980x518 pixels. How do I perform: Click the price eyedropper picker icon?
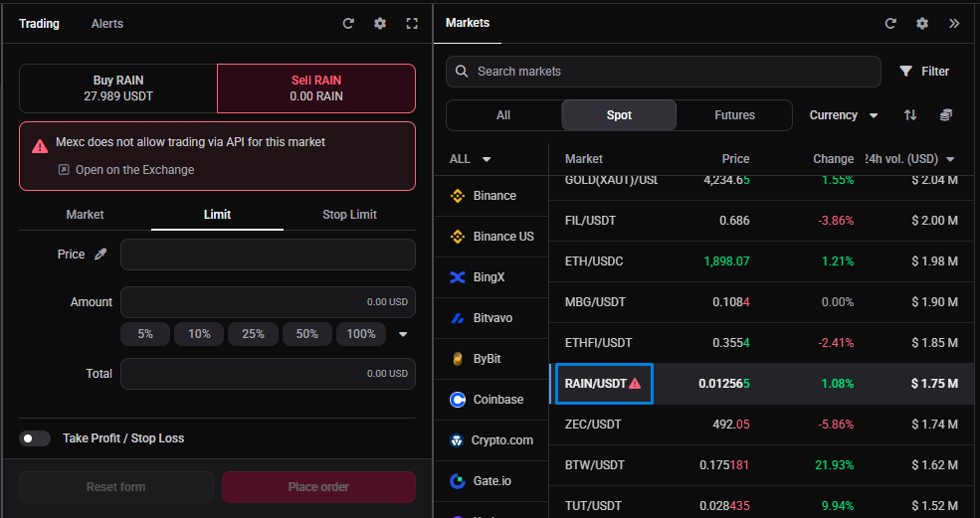[x=100, y=255]
